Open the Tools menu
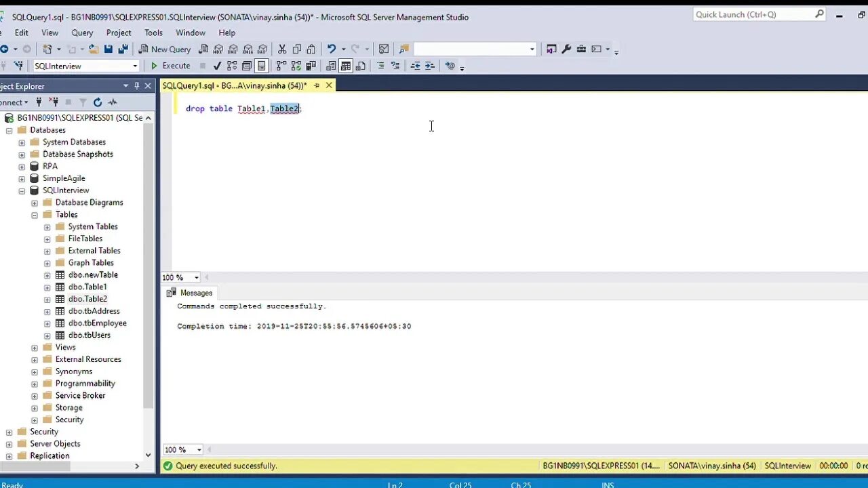This screenshot has height=488, width=868. coord(153,33)
